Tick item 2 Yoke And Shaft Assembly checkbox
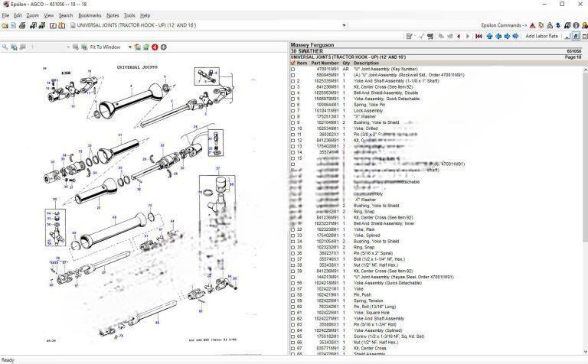 (293, 81)
